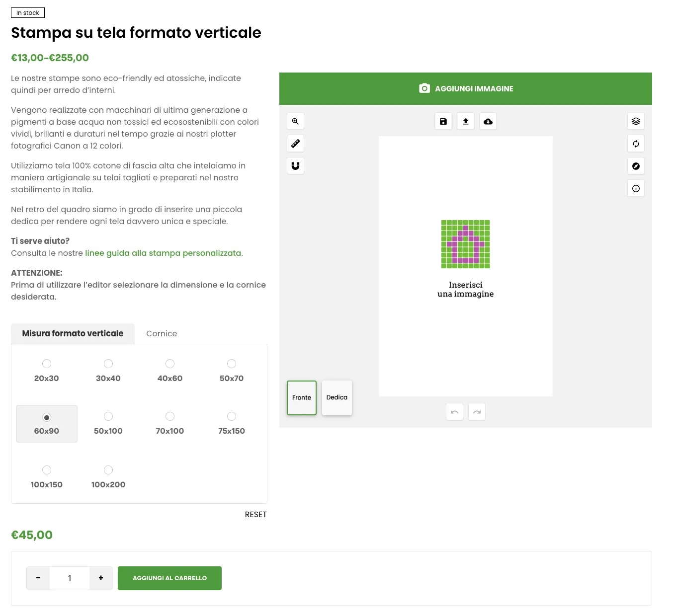The image size is (675, 616).
Task: Click the save floppy disk icon
Action: pyautogui.click(x=443, y=121)
